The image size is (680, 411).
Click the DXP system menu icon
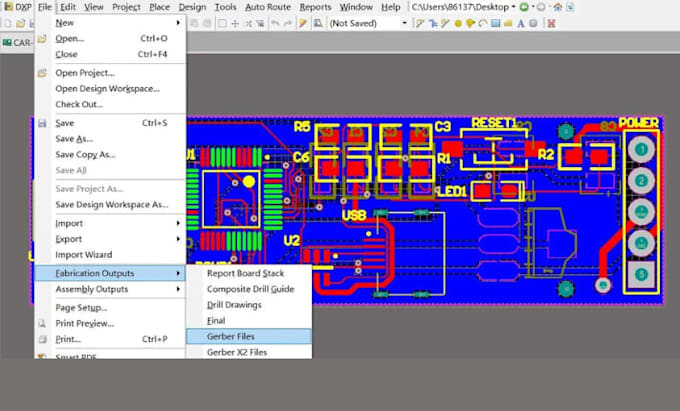(x=8, y=7)
